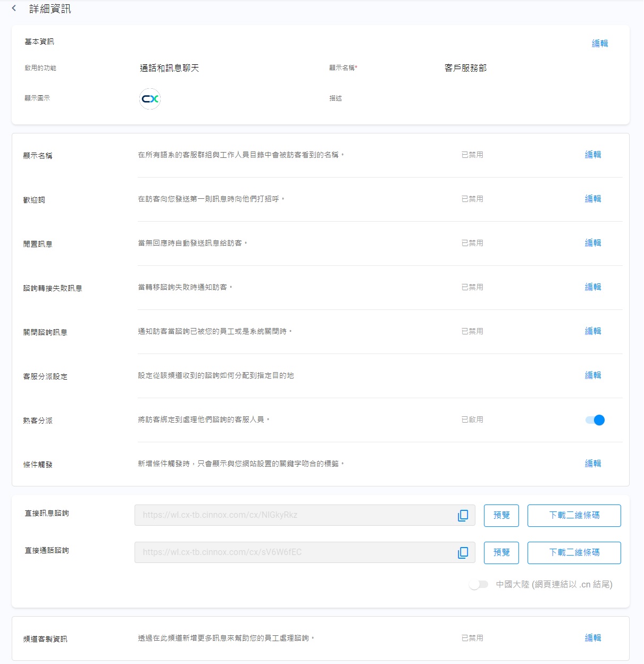Edit the 關閉諮詢訊息 setting
Screen dimensions: 644x664
[x=593, y=331]
